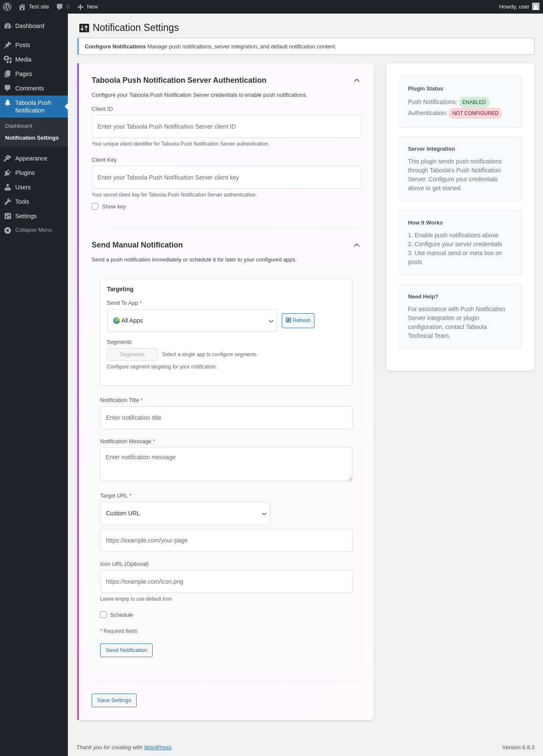Click the refresh icon inside Refresh button
543x756 pixels.
point(288,320)
